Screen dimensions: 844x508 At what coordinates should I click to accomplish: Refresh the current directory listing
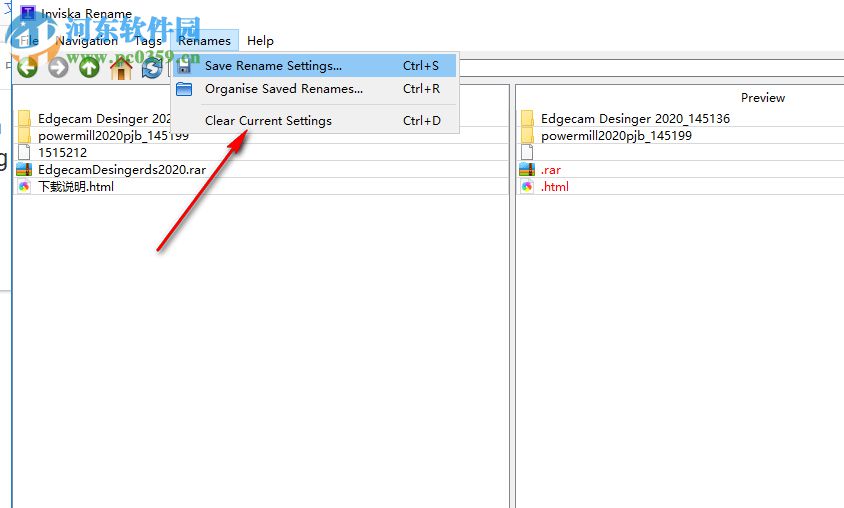152,68
